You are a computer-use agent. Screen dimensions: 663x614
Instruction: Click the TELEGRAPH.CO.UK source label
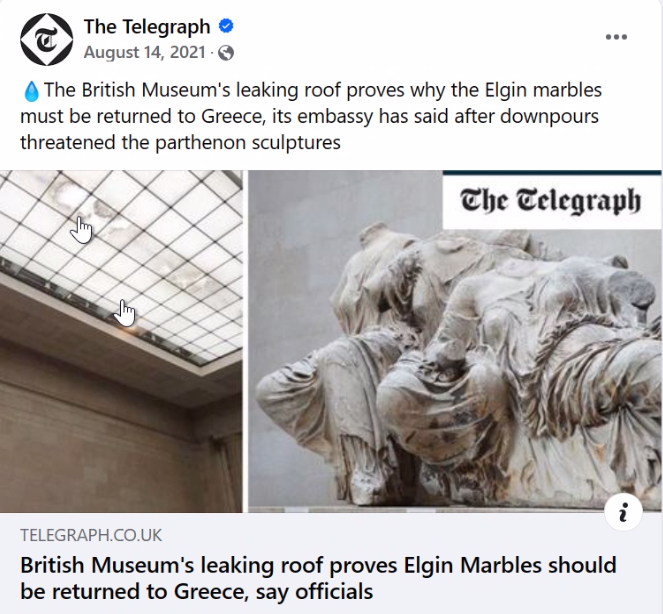pos(91,535)
